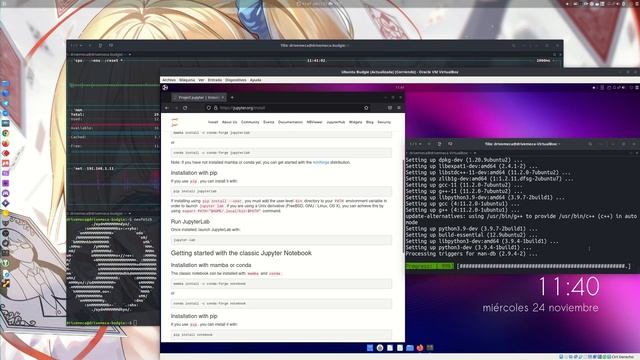Screen dimensions: 640x360
Task: Open Firefox icon in guest dock
Action: click(420, 348)
